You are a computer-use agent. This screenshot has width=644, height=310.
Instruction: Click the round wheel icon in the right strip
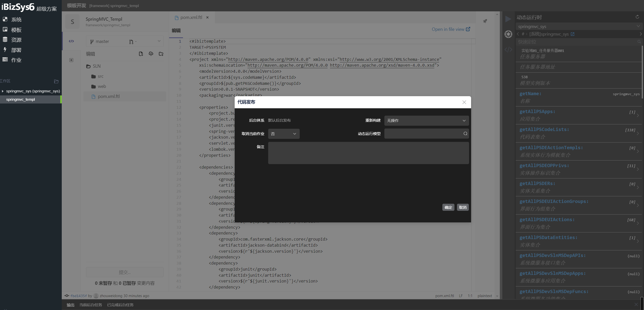[508, 34]
